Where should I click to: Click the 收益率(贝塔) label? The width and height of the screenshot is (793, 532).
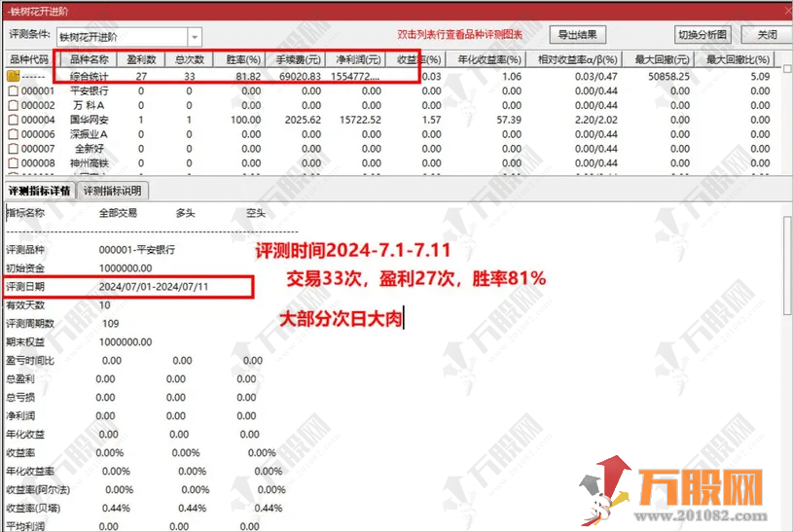tap(33, 509)
